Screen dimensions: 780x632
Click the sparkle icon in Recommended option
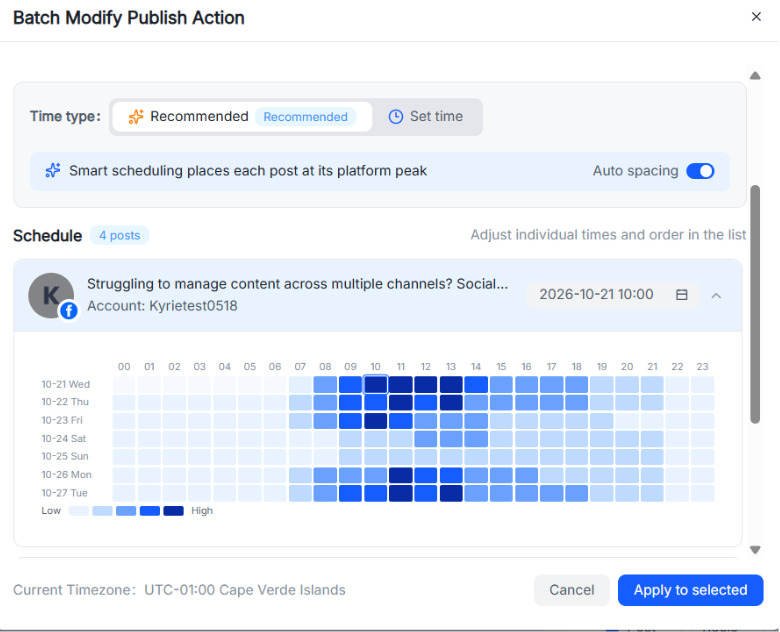click(136, 116)
